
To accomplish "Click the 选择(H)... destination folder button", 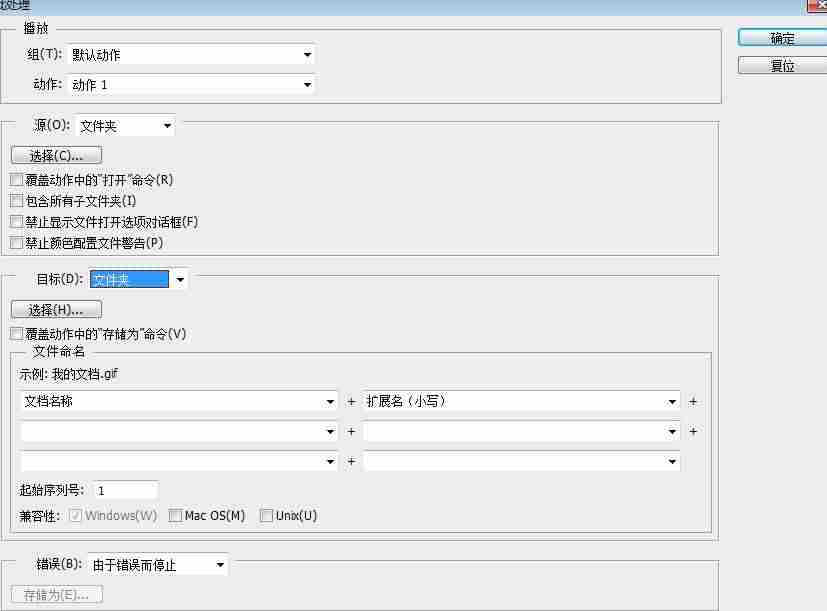I will tap(56, 310).
